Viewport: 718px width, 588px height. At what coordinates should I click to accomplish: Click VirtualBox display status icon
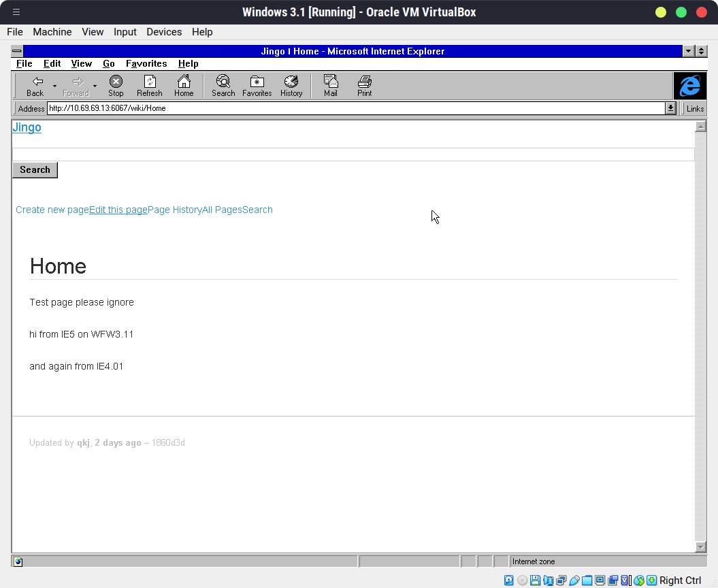(x=600, y=581)
